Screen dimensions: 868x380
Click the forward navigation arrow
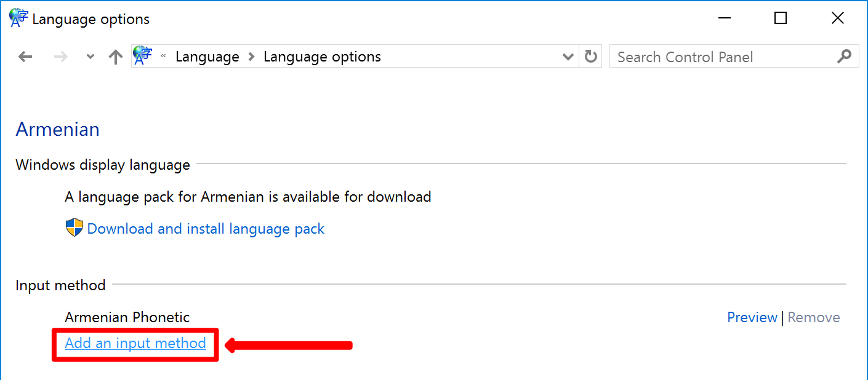point(60,57)
